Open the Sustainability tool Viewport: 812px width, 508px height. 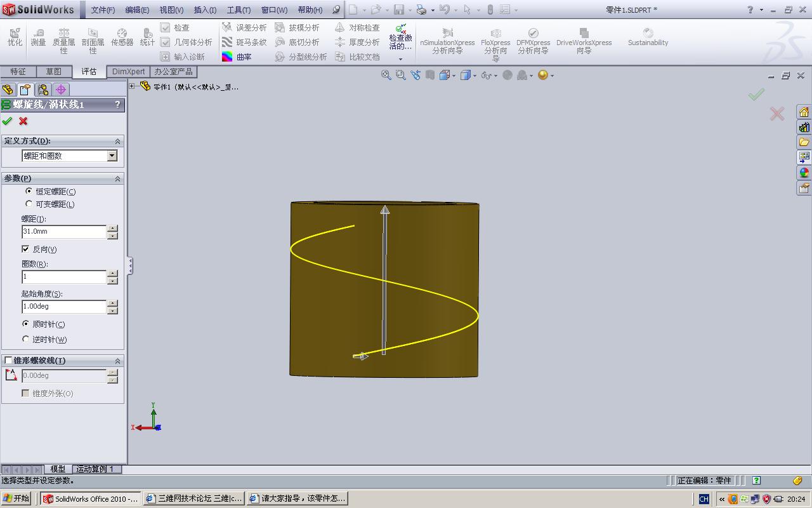[x=648, y=37]
